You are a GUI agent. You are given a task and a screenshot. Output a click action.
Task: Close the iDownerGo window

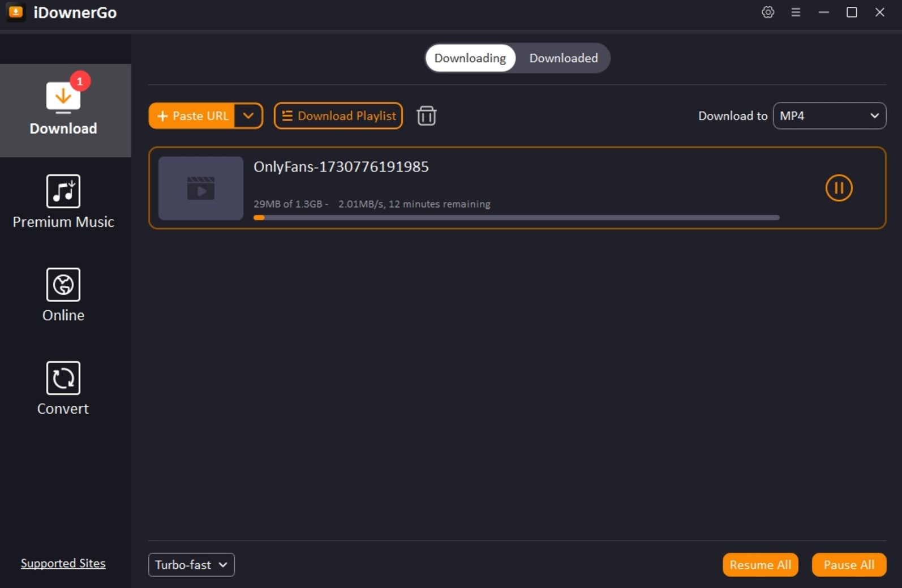(x=880, y=12)
